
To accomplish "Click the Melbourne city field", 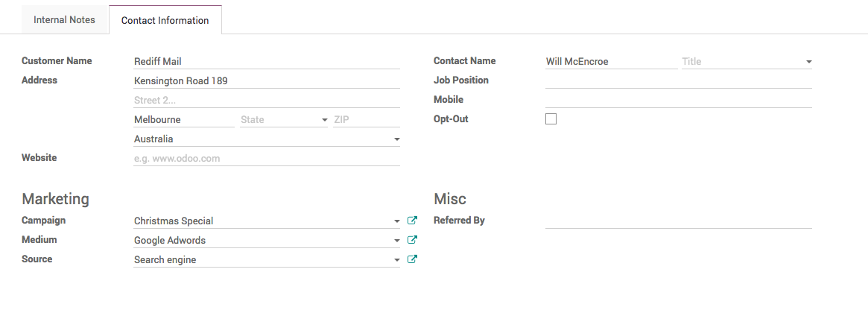I will click(x=183, y=119).
